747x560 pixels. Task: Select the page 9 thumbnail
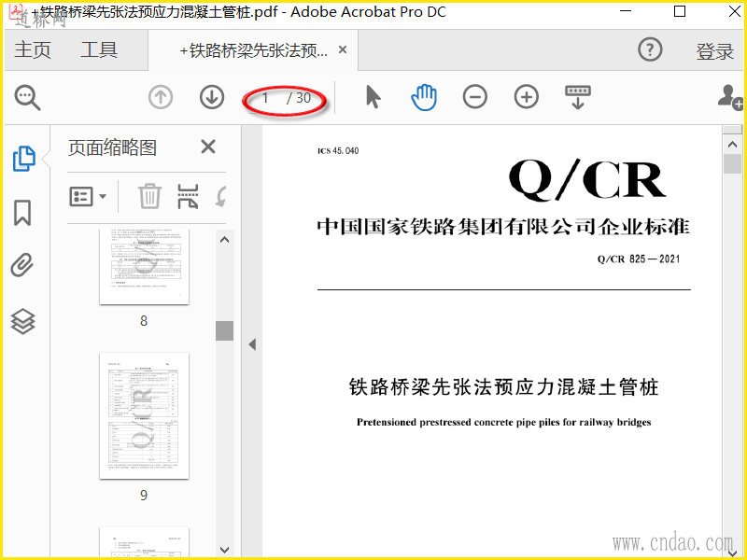click(144, 415)
